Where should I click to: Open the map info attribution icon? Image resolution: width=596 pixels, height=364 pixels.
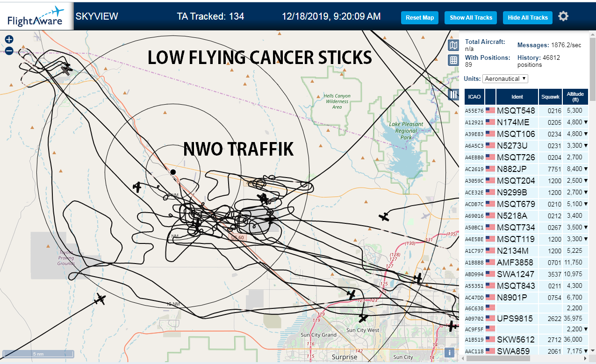coord(449,352)
